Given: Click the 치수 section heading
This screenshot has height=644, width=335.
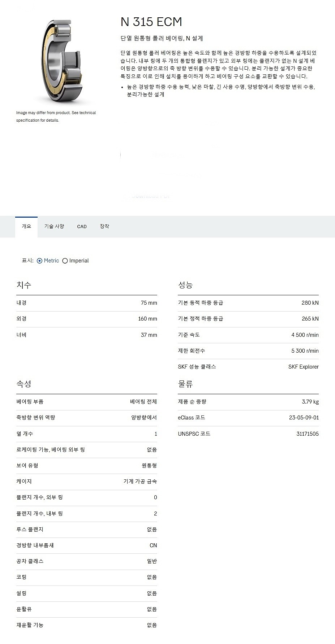Looking at the screenshot, I should 24,285.
